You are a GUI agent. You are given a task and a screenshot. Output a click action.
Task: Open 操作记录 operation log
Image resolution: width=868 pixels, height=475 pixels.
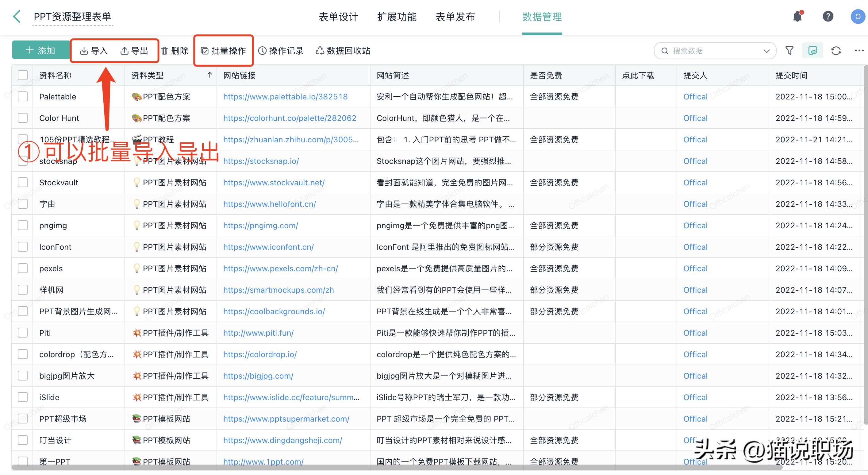point(281,51)
